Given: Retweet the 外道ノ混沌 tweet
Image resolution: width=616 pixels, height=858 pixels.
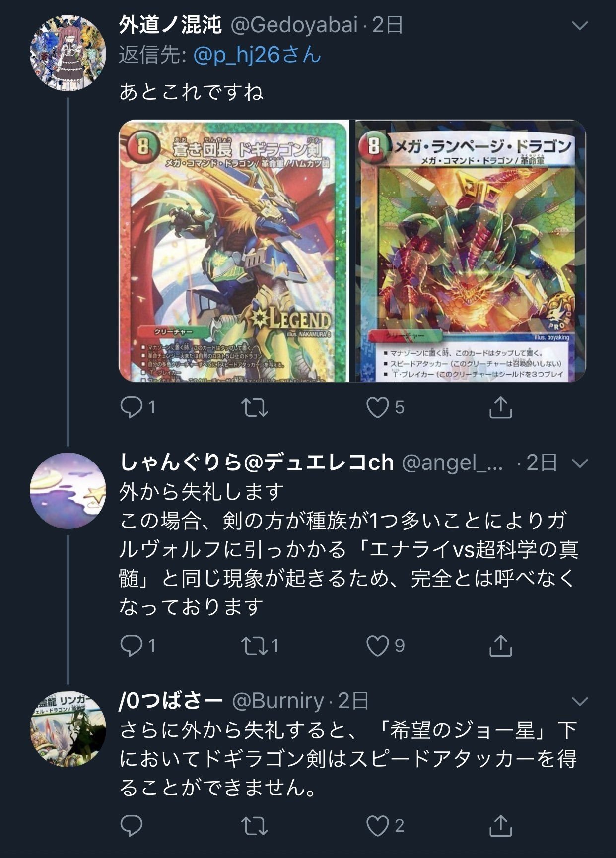Looking at the screenshot, I should (x=255, y=408).
